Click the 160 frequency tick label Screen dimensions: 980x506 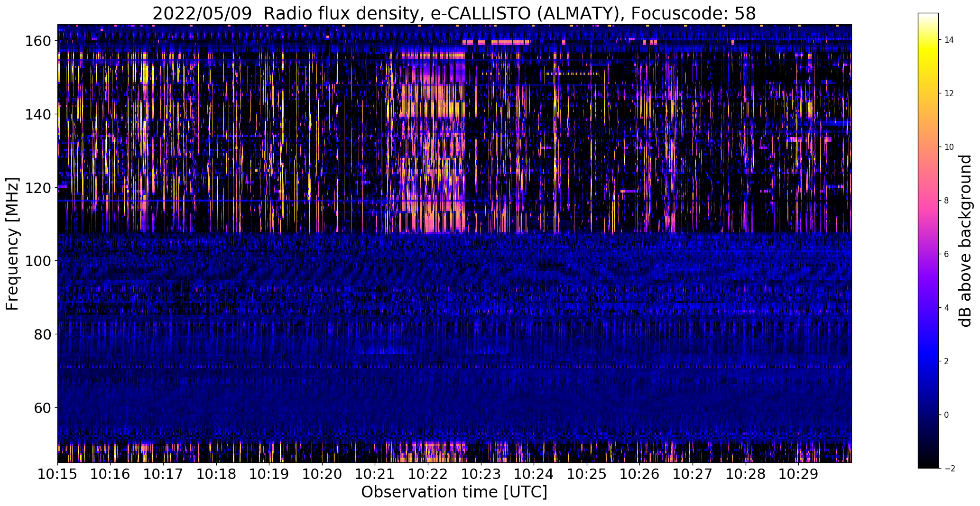tap(39, 41)
